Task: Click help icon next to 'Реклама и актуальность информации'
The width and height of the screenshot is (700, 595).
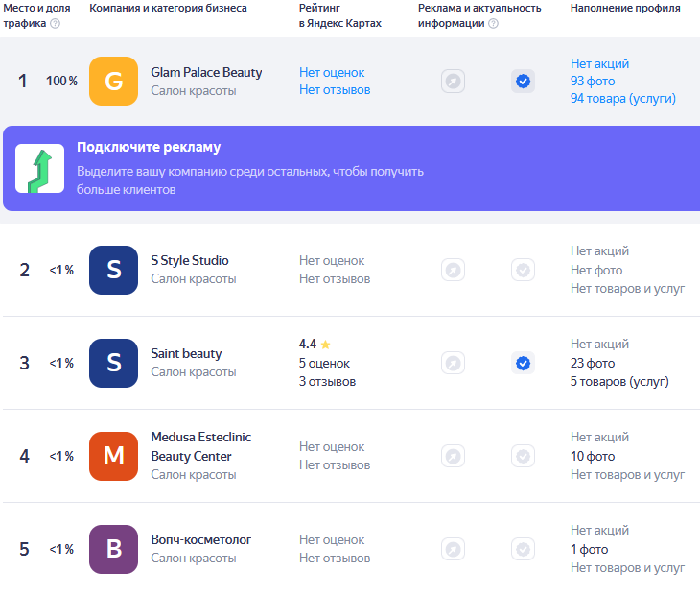Action: (493, 23)
